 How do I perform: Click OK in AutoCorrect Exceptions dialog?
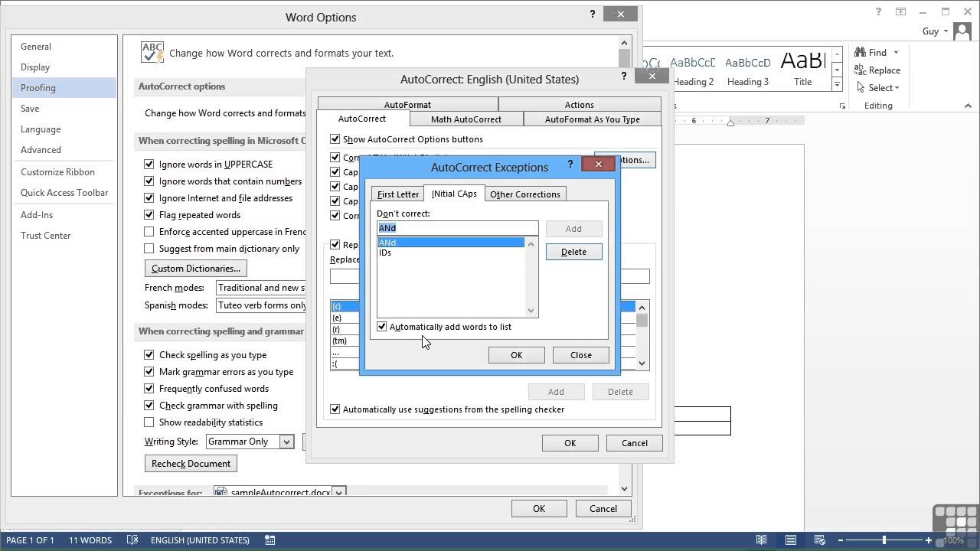516,355
